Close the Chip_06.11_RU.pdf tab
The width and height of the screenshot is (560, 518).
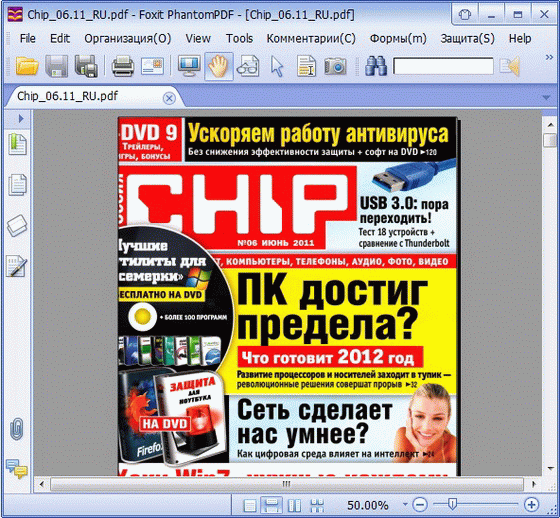169,98
